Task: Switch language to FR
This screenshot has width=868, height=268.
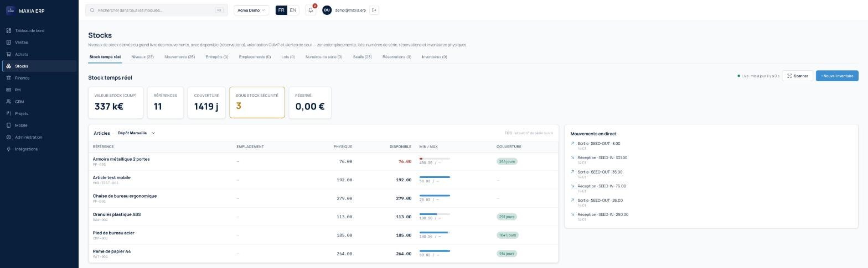Action: pos(281,10)
